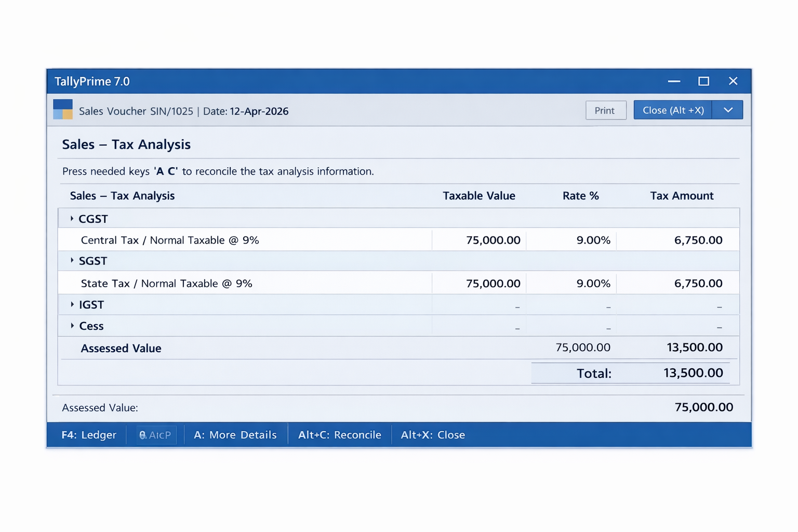Click the voucher date 12-Apr-2026
798x532 pixels.
pos(259,111)
